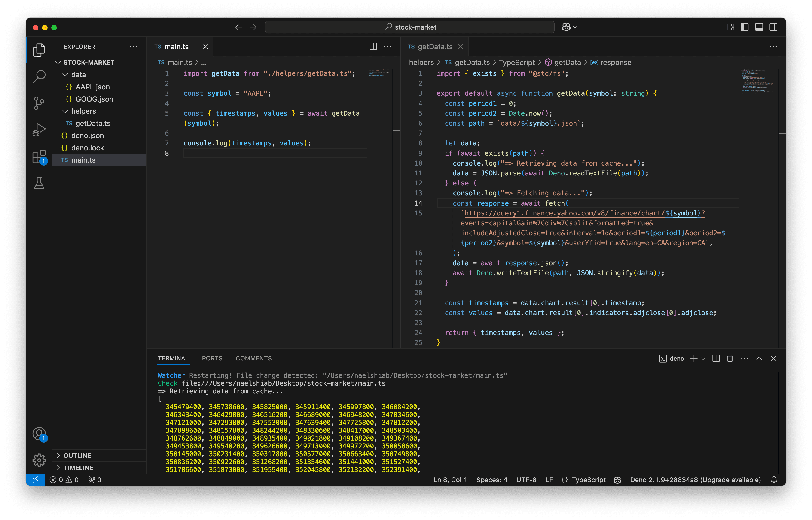Image resolution: width=812 pixels, height=520 pixels.
Task: Open Extensions view with update badge
Action: pyautogui.click(x=39, y=157)
